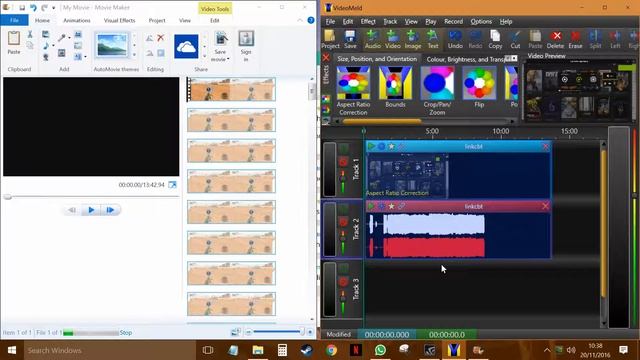The image size is (640, 360).
Task: Expand the Share gallery arrow
Action: tap(204, 55)
